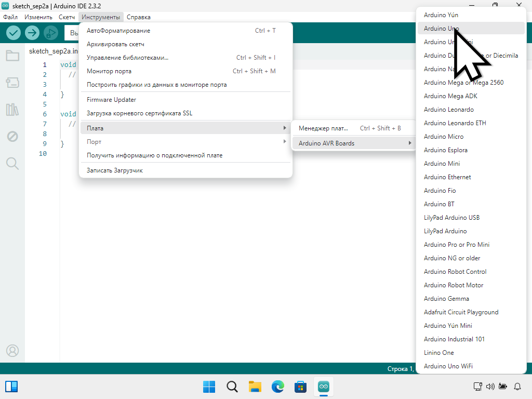
Task: Open the account profile icon
Action: coord(12,351)
